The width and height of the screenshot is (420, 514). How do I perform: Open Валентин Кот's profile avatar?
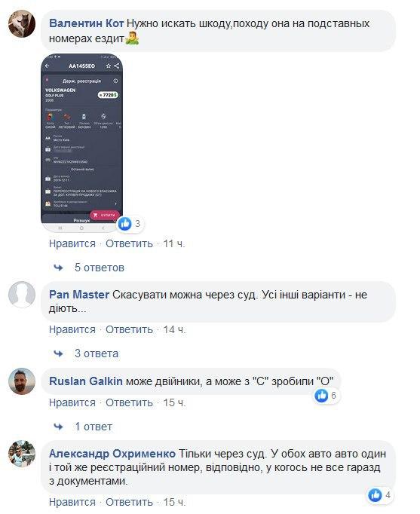tap(22, 23)
